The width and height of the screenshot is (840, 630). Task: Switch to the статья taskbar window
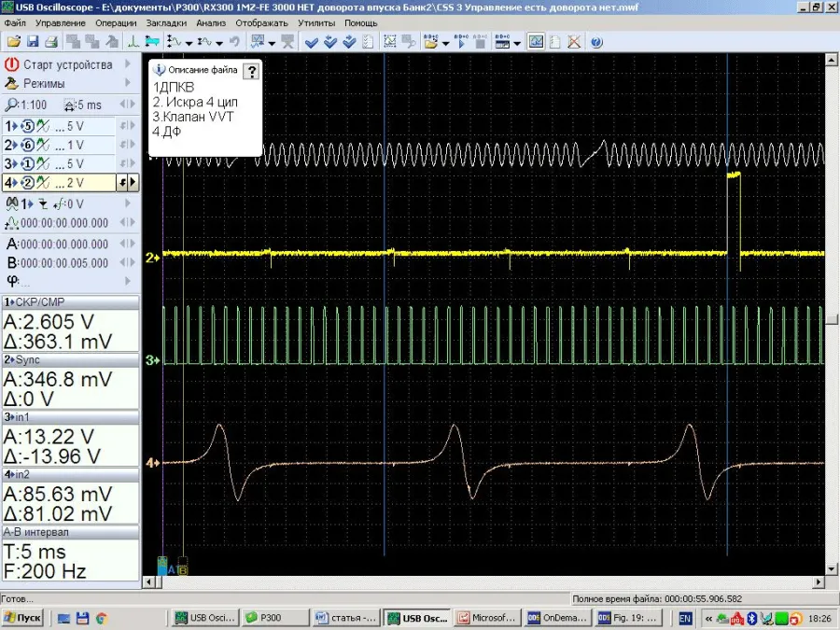346,618
